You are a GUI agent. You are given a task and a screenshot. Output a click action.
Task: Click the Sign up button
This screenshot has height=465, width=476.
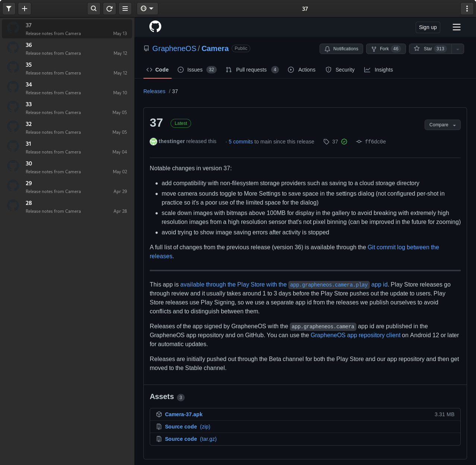pyautogui.click(x=428, y=27)
